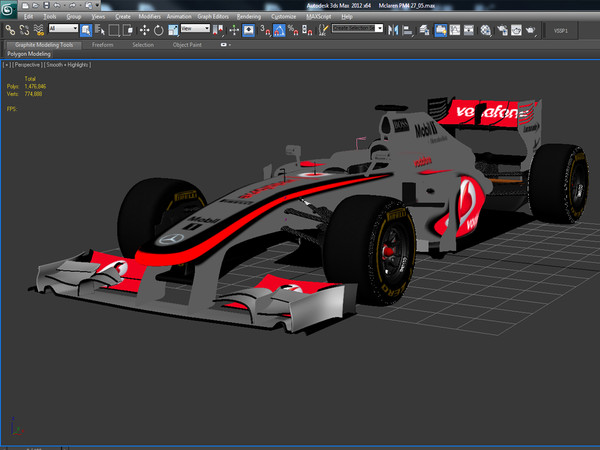The width and height of the screenshot is (600, 450).
Task: Click the Redo arrow in the title bar
Action: tap(72, 5)
